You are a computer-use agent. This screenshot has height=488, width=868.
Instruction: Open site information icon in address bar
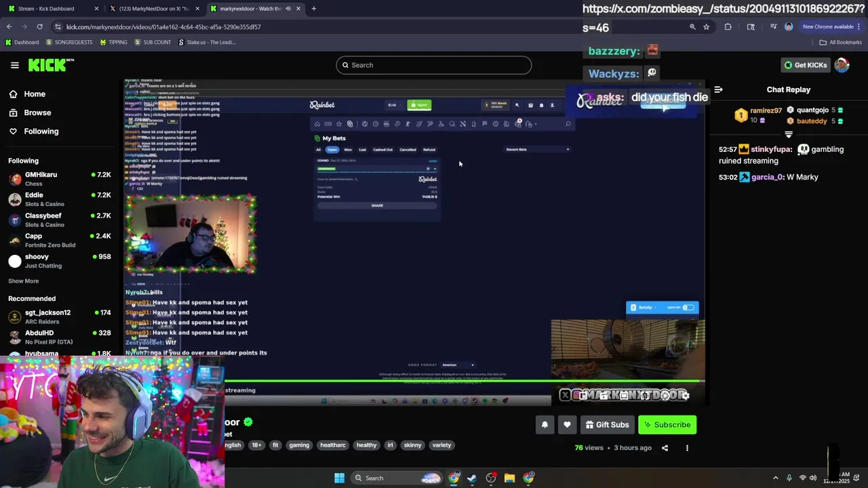pos(58,26)
